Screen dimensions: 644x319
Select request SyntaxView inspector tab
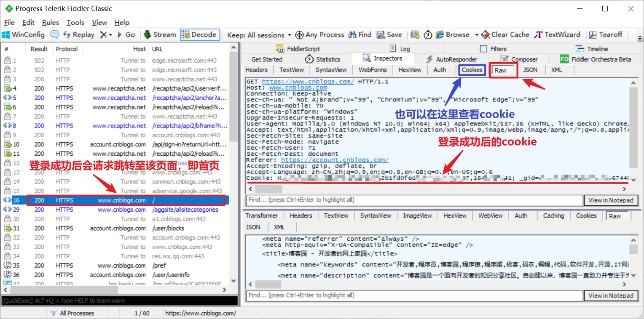click(331, 70)
